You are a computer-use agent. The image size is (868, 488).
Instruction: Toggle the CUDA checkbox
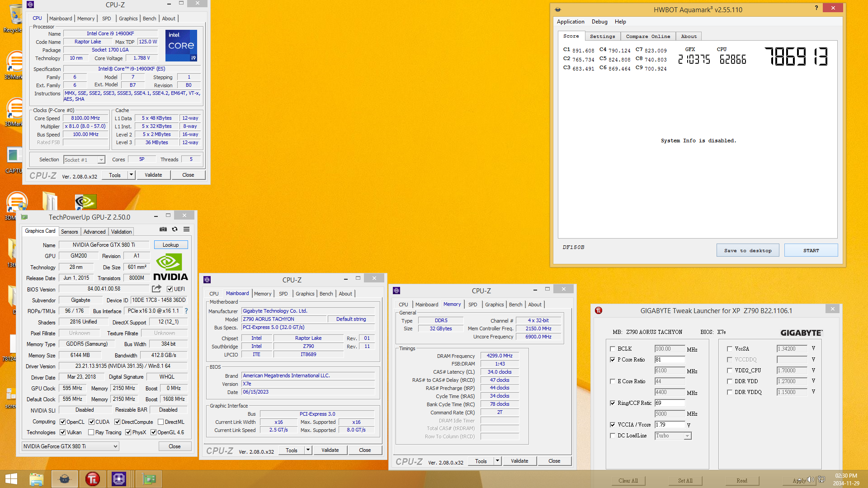point(92,422)
